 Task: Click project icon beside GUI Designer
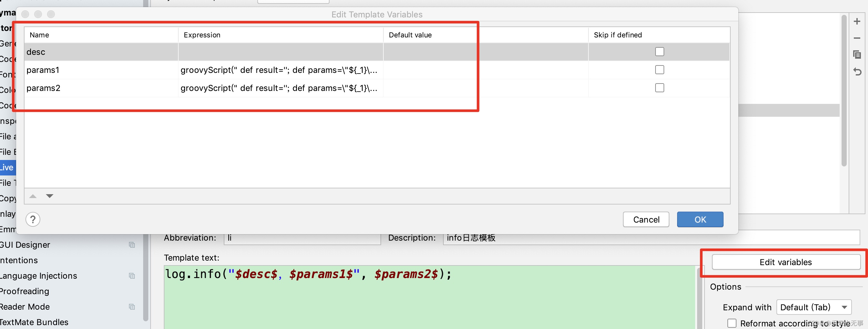click(x=132, y=245)
